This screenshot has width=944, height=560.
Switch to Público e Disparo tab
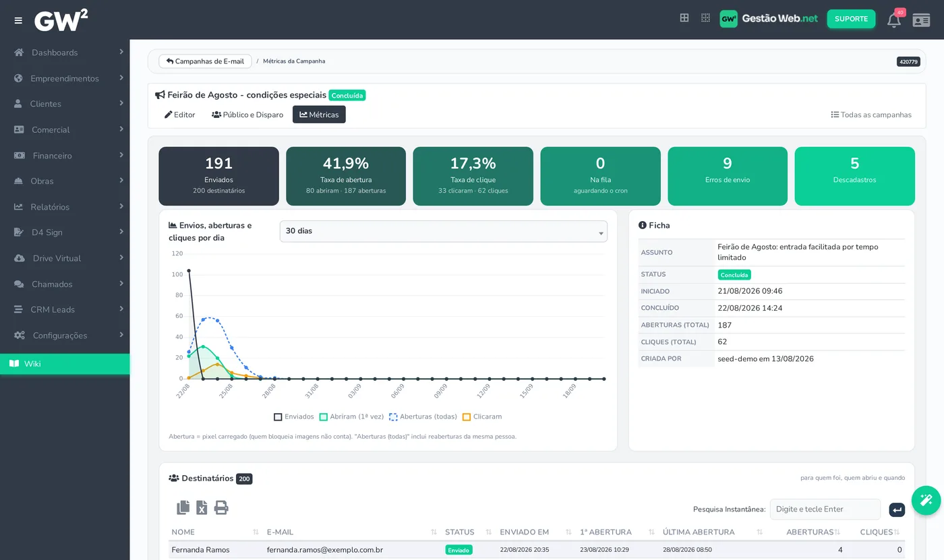pos(247,115)
